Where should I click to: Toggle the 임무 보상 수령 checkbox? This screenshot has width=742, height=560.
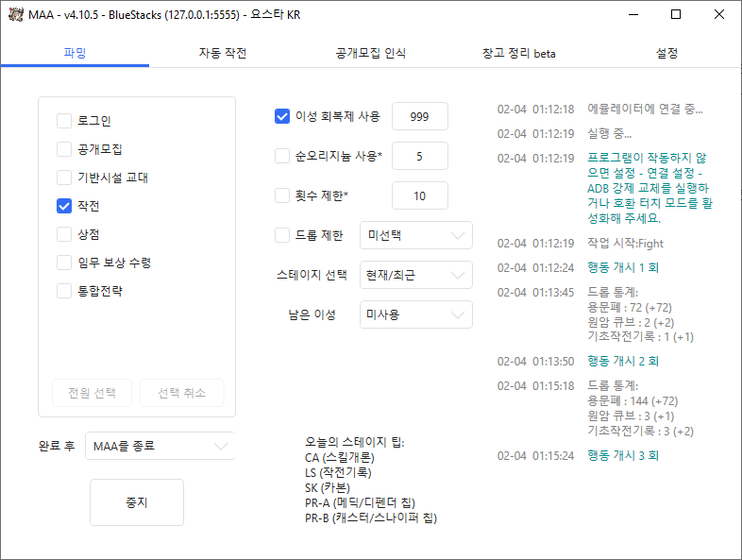pos(64,263)
